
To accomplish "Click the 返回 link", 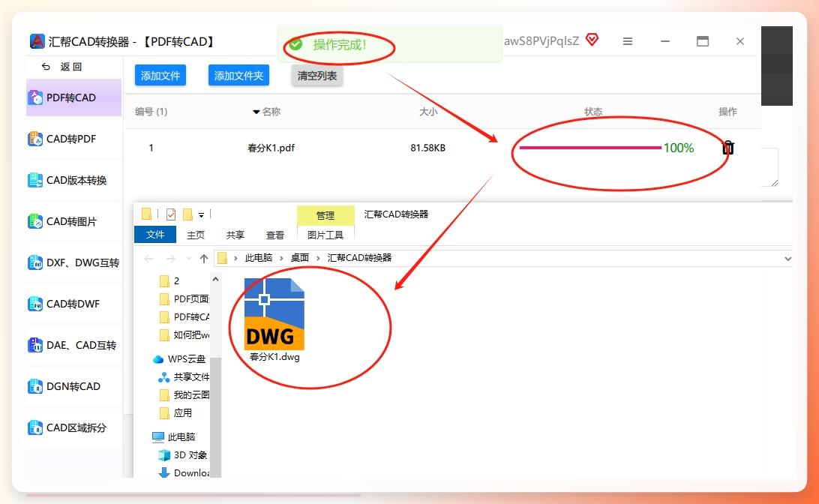I will (71, 67).
